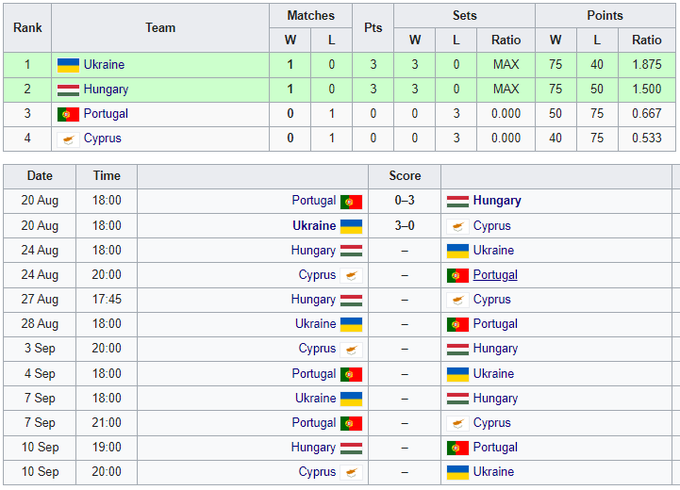Click Cyprus flag in the 3–0 match row
This screenshot has width=680, height=490.
458,226
